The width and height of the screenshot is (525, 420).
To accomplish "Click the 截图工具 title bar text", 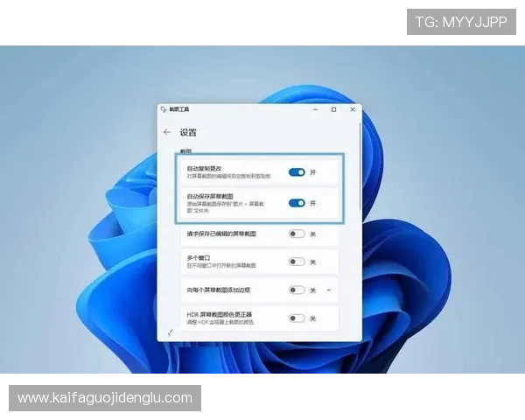I will 178,109.
